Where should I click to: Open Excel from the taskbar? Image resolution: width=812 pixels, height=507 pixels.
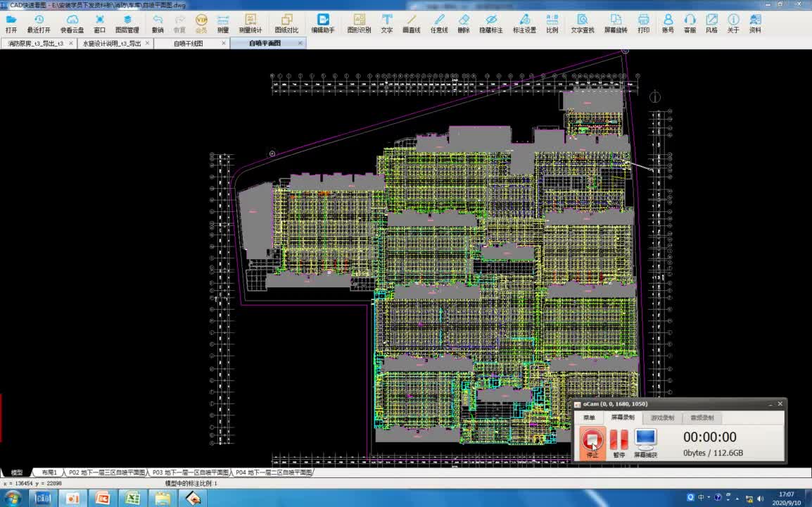click(x=132, y=498)
